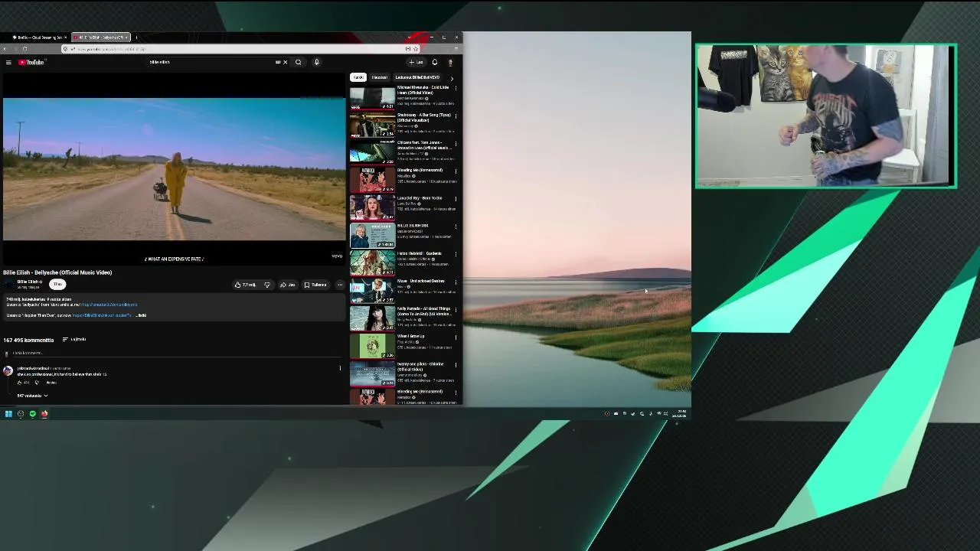Viewport: 980px width, 551px height.
Task: Select the second filter chip beside Kaikki
Action: [379, 77]
